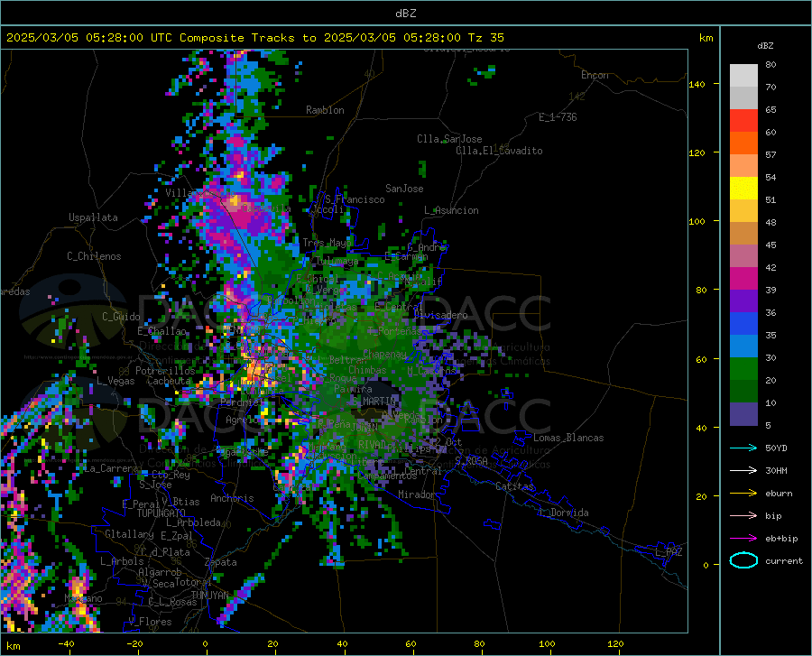
Task: Click the Cacheuta map label
Action: click(169, 381)
